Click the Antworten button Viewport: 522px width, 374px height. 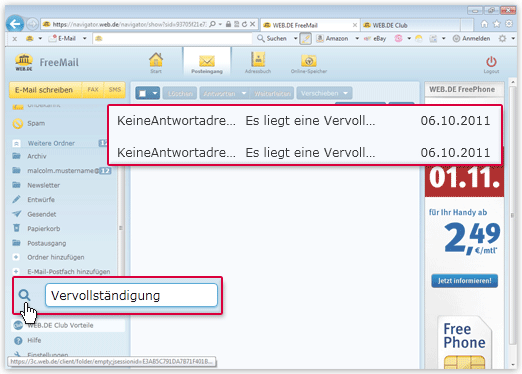220,94
